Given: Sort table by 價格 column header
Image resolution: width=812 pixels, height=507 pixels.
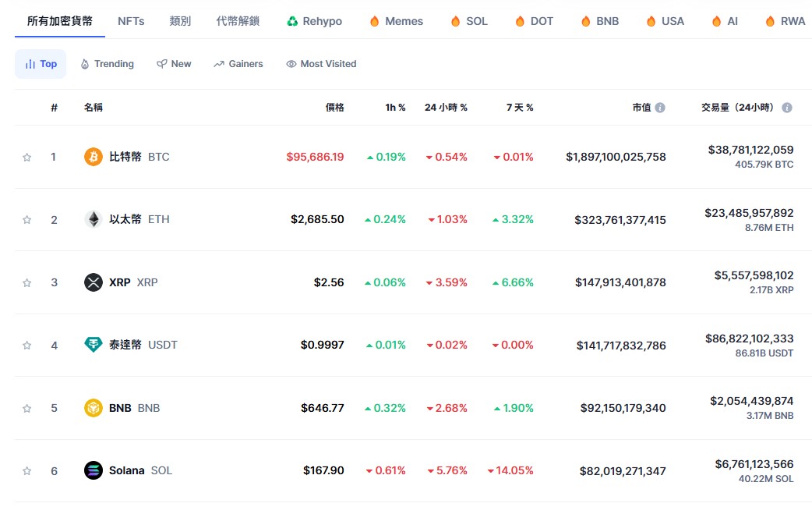Looking at the screenshot, I should click(334, 108).
